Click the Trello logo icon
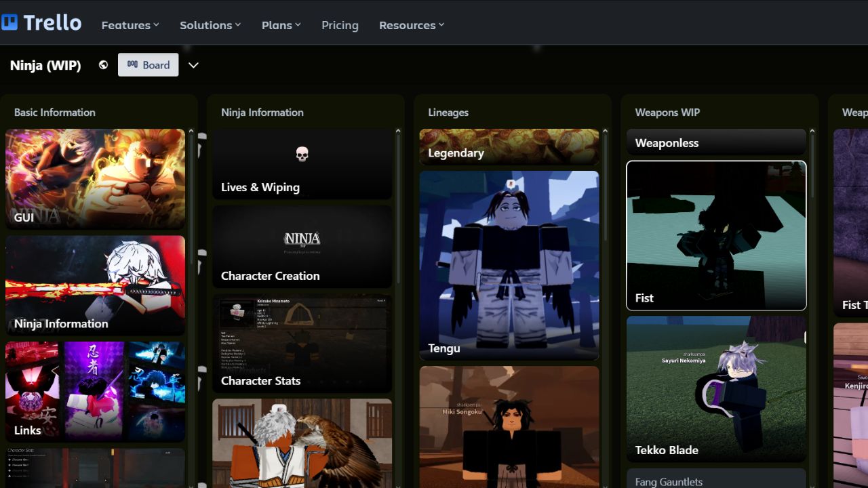Image resolution: width=868 pixels, height=488 pixels. pos(9,22)
